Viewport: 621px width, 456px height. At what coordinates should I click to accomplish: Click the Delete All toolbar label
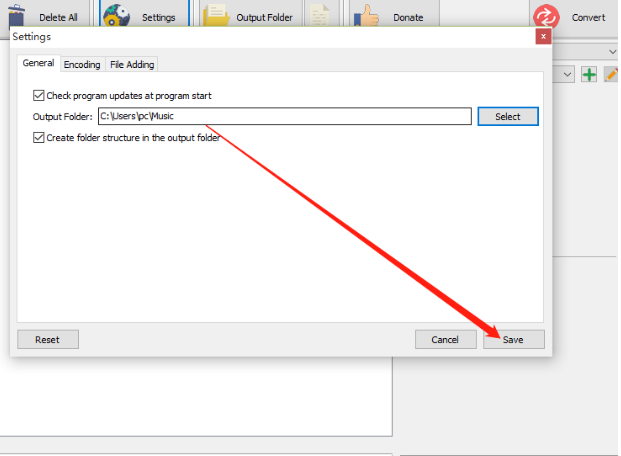click(x=58, y=18)
